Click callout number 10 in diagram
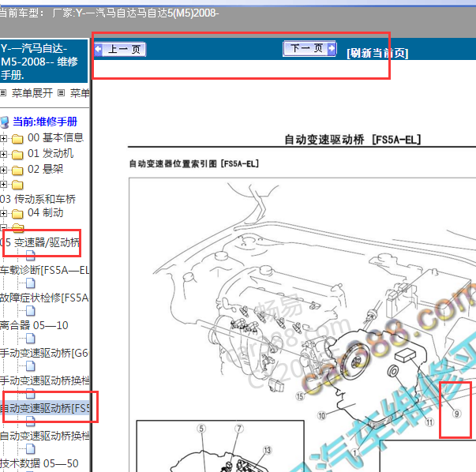This screenshot has width=476, height=472. click(321, 415)
